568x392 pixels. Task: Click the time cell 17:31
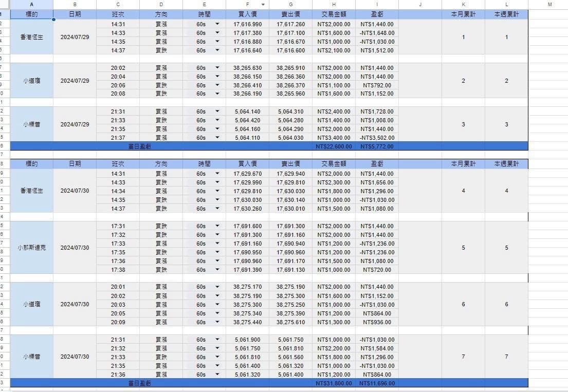pyautogui.click(x=118, y=226)
